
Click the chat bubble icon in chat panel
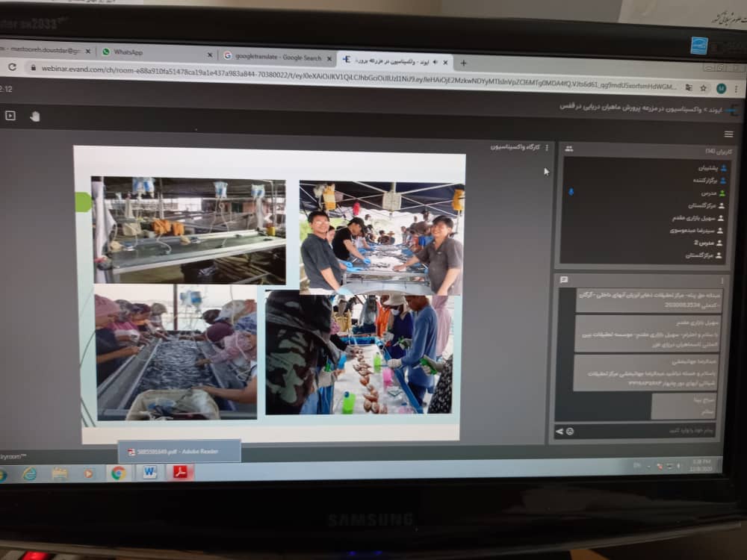pyautogui.click(x=564, y=280)
